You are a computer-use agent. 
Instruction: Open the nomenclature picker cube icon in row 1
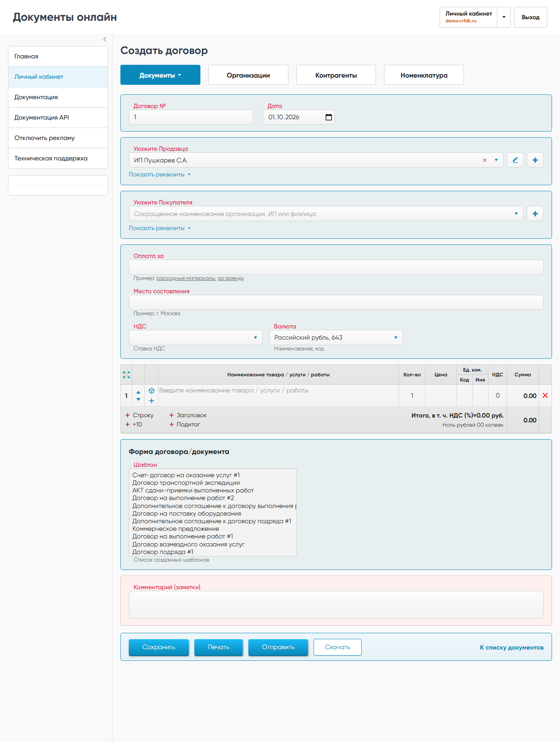[x=152, y=391]
